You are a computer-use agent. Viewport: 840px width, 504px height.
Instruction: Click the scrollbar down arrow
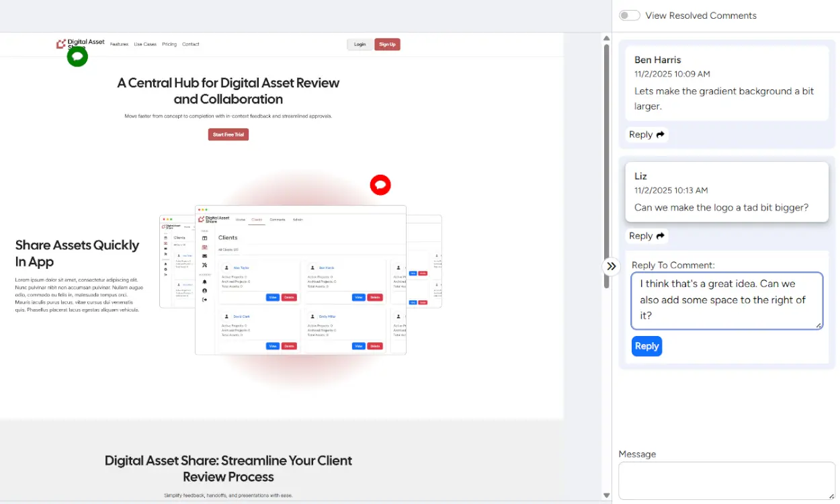pos(607,496)
